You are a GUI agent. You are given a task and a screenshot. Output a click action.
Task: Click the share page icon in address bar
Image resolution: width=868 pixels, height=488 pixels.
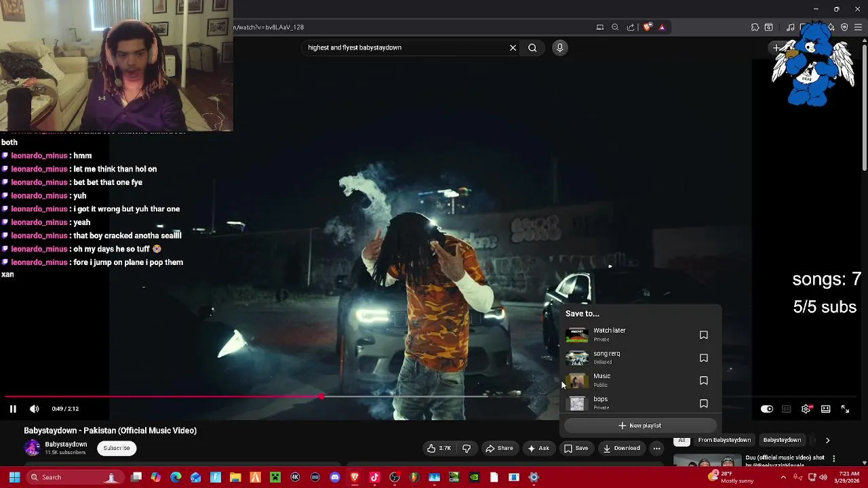(x=631, y=27)
